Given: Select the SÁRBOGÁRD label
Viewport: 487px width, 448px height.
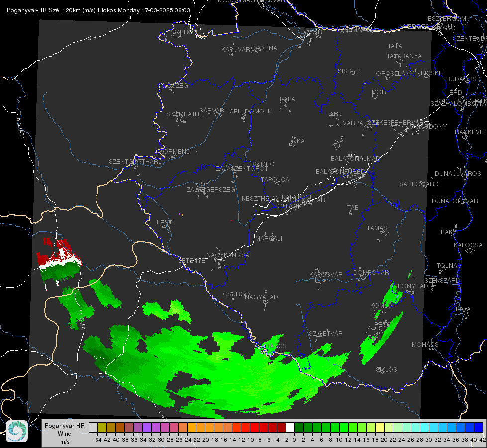Looking at the screenshot, I should [419, 184].
